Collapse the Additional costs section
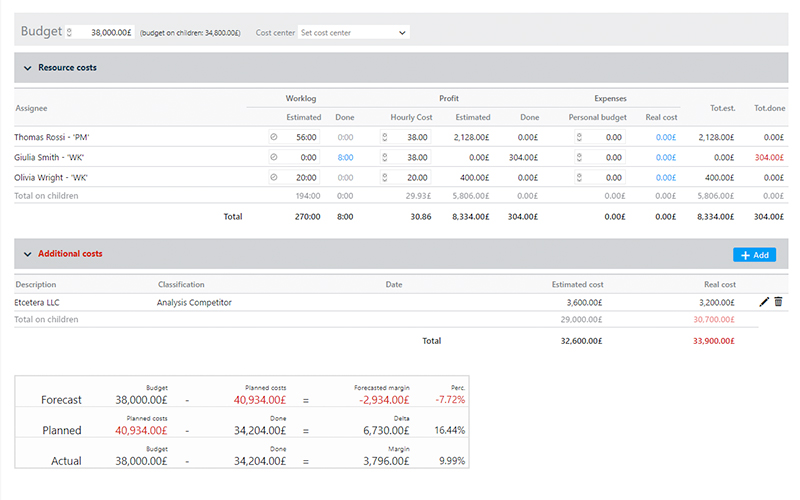The image size is (800, 500). click(27, 254)
